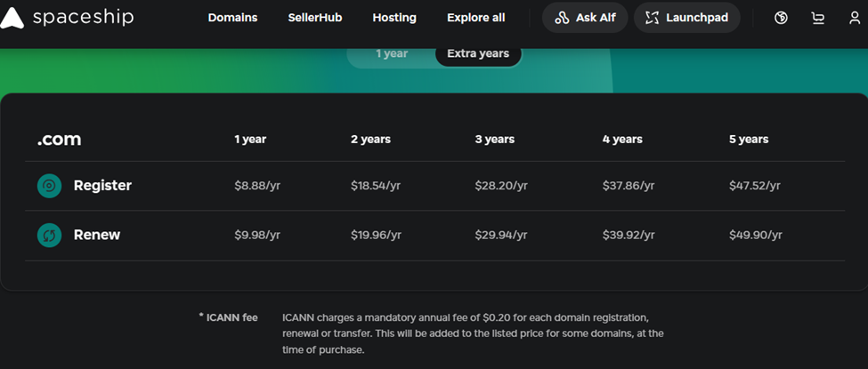
Task: Select the Extra years pricing tab
Action: 478,53
